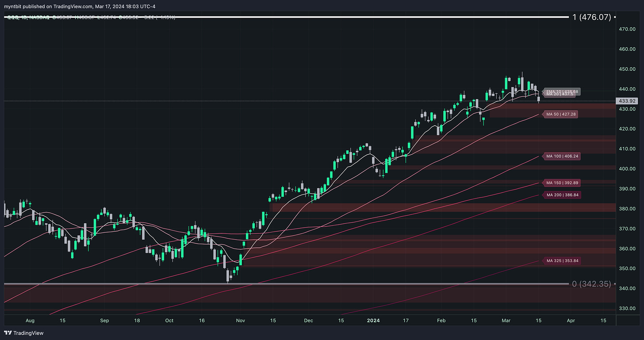The width and height of the screenshot is (644, 340).
Task: Click the 18 date label after Sep
Action: [x=137, y=320]
